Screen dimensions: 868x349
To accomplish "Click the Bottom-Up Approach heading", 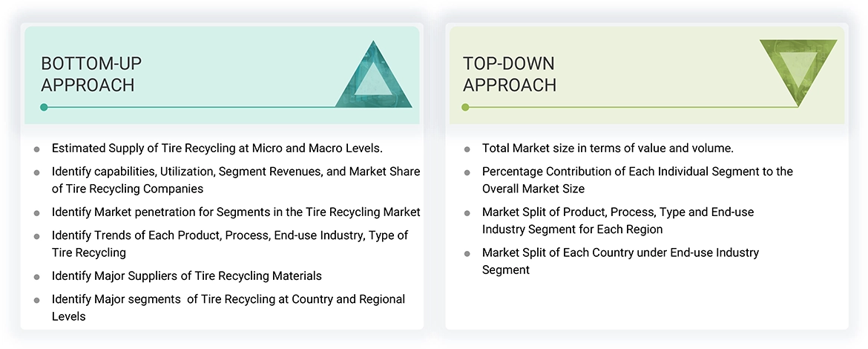I will (91, 74).
